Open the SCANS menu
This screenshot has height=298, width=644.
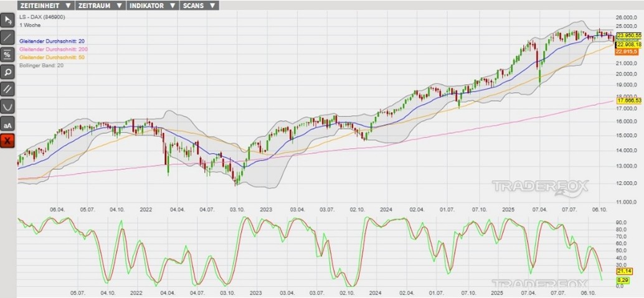point(199,6)
